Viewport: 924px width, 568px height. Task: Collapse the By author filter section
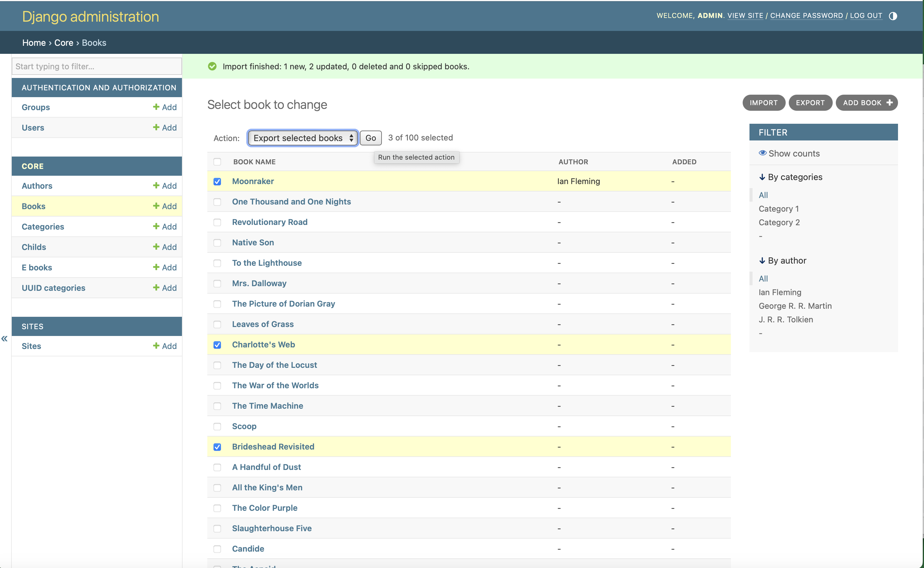[x=783, y=260]
